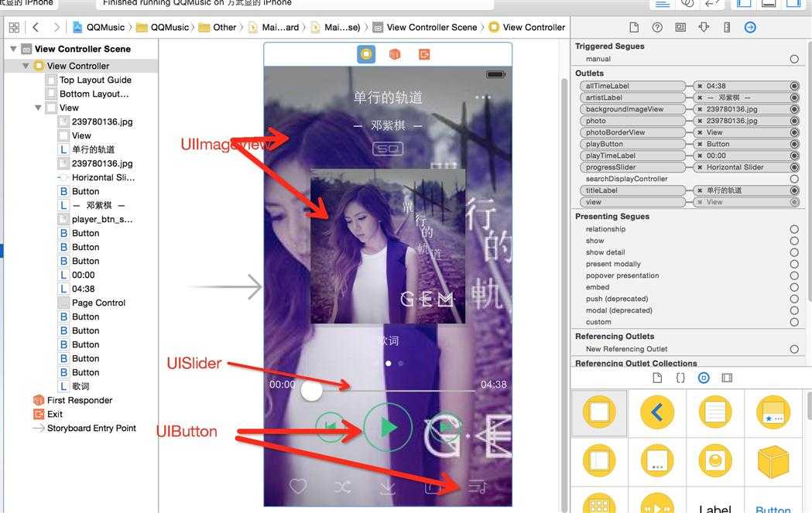Go back with the left chevron
This screenshot has height=513, width=812.
(36, 27)
